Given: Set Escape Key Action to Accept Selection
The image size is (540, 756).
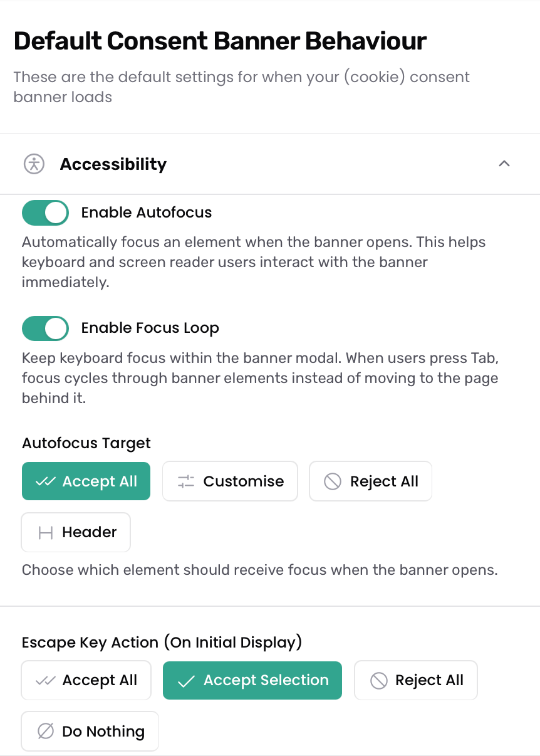Looking at the screenshot, I should (252, 680).
